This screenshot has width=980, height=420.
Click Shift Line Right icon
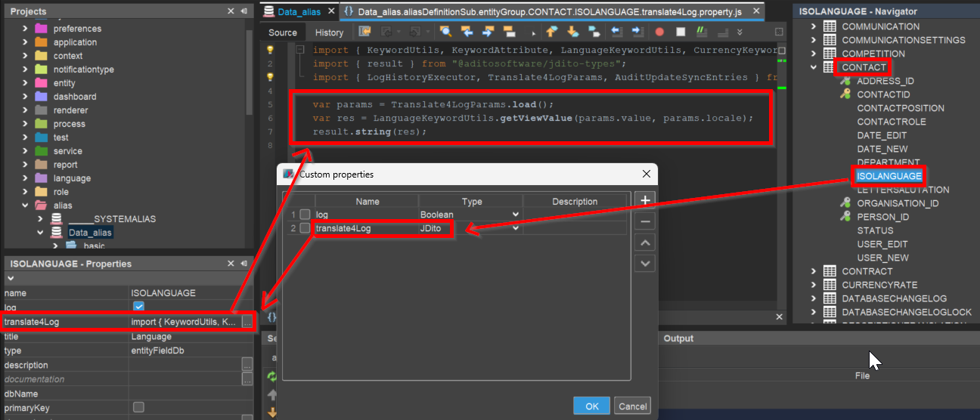click(x=637, y=32)
